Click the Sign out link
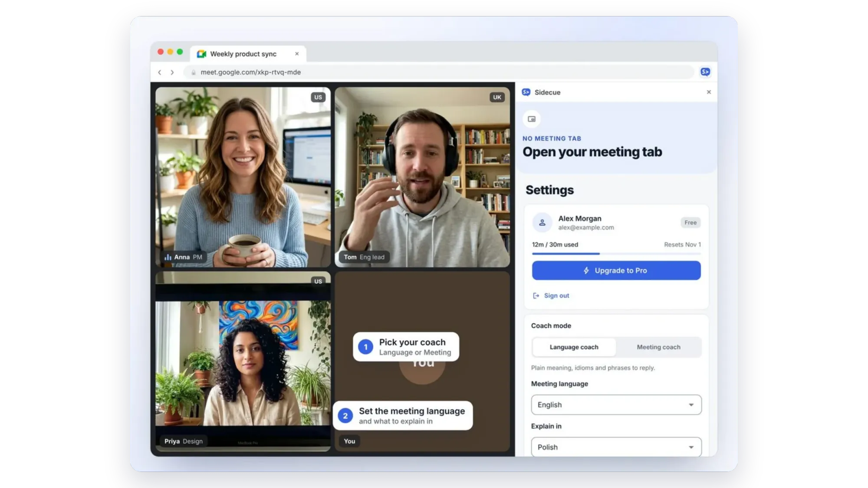The image size is (868, 488). tap(551, 295)
